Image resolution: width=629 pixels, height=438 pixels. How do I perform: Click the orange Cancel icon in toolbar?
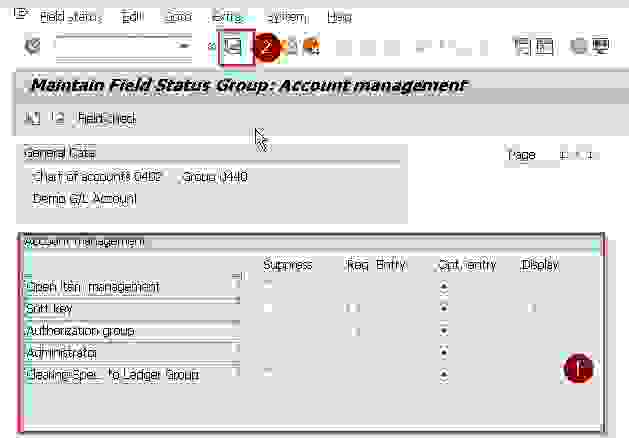(311, 47)
